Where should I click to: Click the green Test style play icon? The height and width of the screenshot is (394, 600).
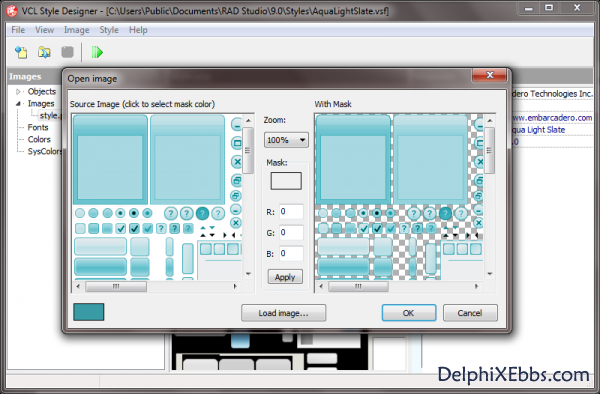[97, 52]
